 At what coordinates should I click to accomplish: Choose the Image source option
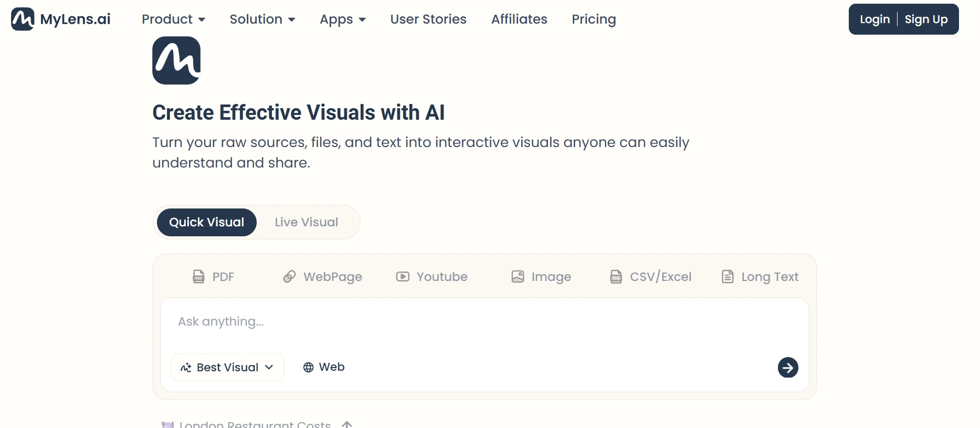click(541, 277)
